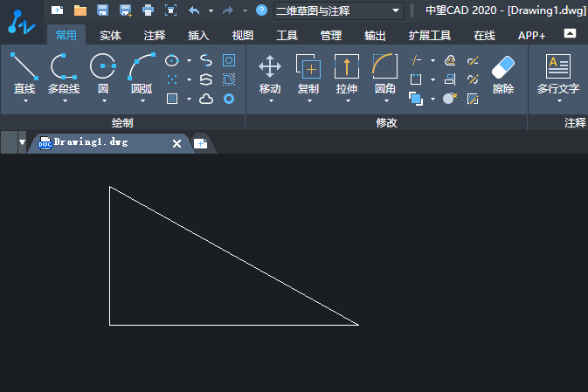The width and height of the screenshot is (588, 392).
Task: Switch to the 视图 ribbon tab
Action: [243, 36]
